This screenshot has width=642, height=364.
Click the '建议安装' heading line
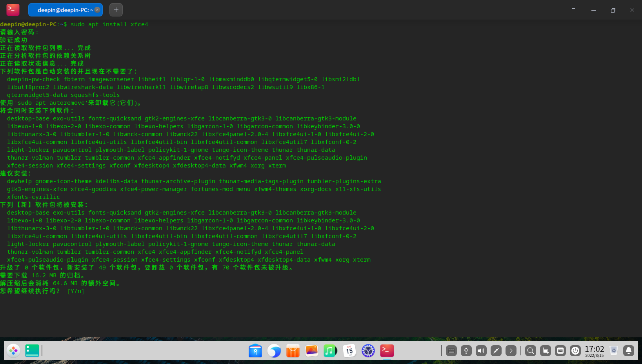16,173
